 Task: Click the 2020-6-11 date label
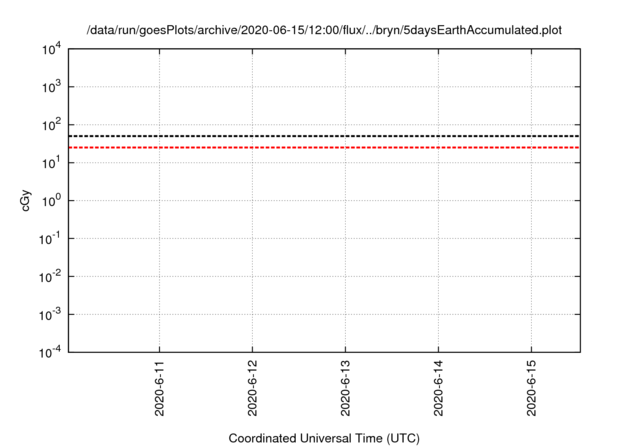point(159,388)
